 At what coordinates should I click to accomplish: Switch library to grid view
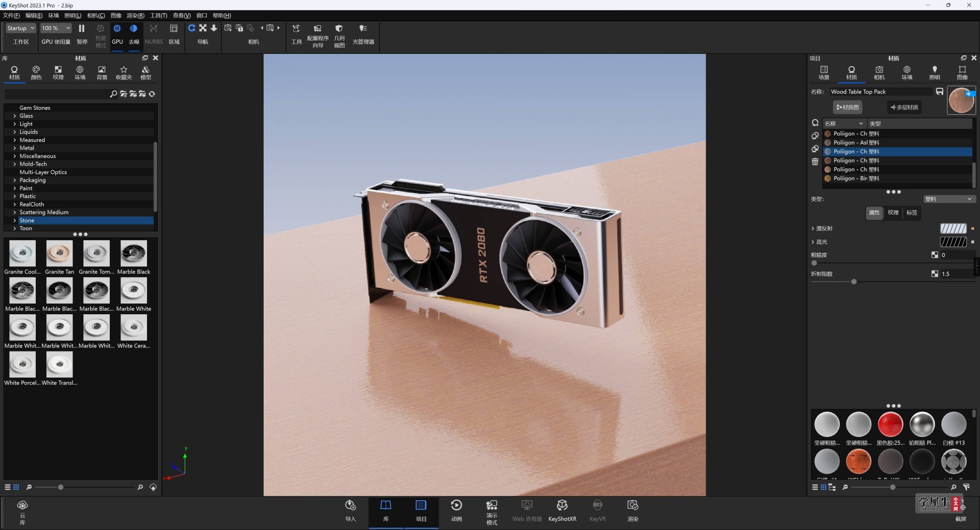(16, 487)
